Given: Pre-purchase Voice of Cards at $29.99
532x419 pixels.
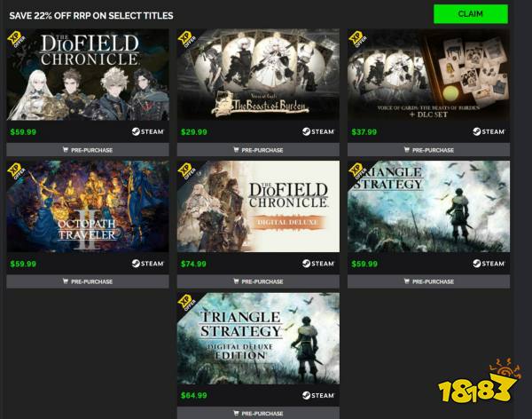Looking at the screenshot, I should [258, 150].
